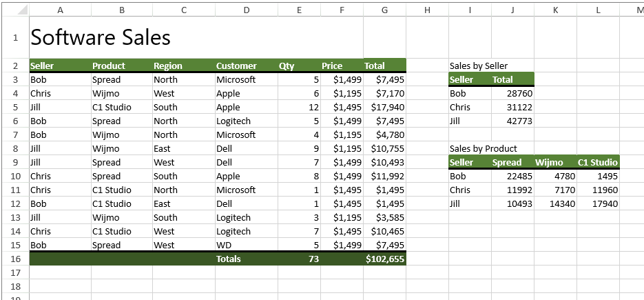
Task: Select column header G
Action: 384,10
